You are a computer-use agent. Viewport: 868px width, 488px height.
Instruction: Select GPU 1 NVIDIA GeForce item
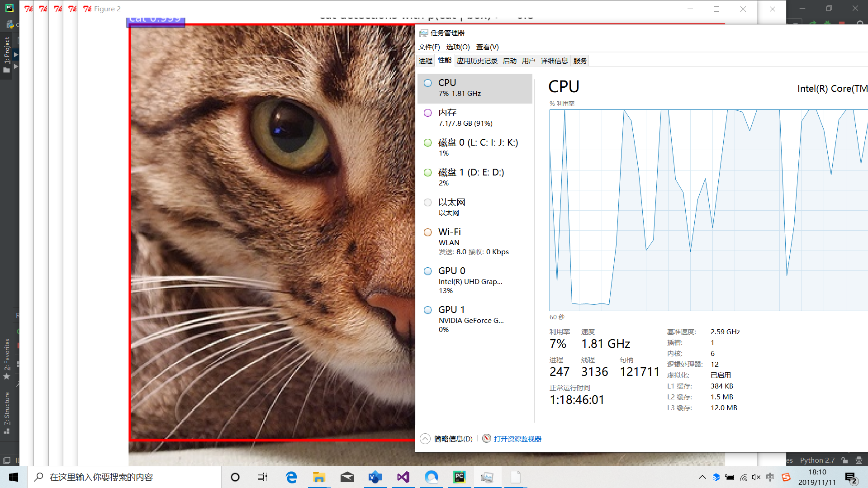point(475,319)
